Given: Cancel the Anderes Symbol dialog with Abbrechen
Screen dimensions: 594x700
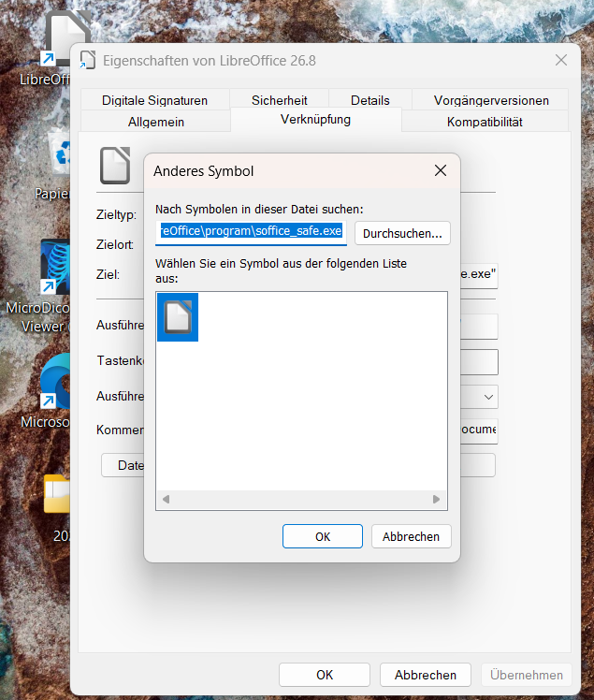Looking at the screenshot, I should pyautogui.click(x=411, y=536).
